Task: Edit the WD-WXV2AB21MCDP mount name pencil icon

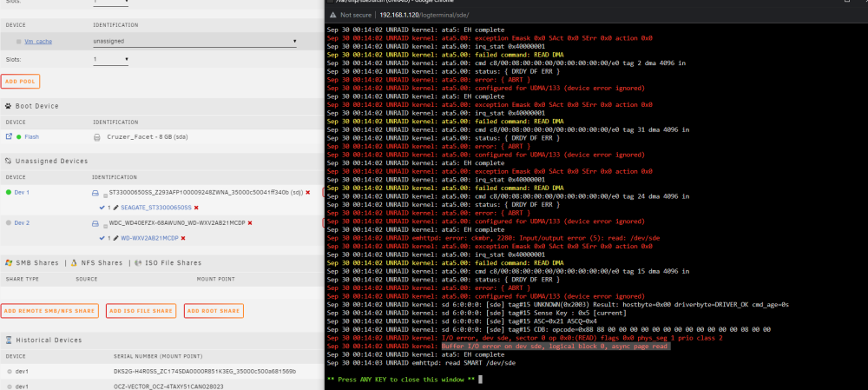Action: click(115, 238)
